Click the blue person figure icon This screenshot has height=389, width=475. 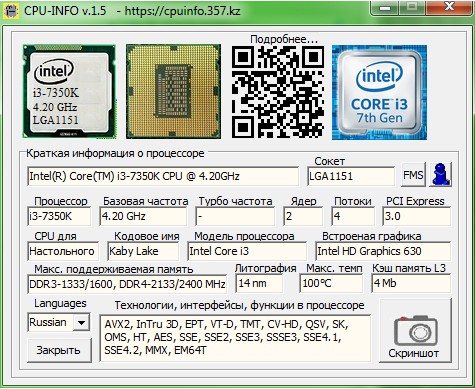(441, 174)
